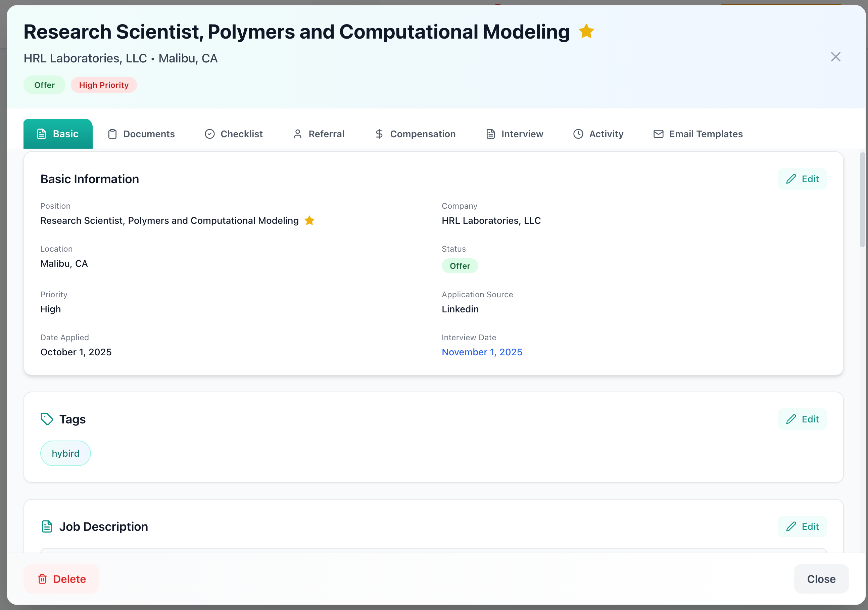
Task: Edit the Tags section
Action: [802, 419]
